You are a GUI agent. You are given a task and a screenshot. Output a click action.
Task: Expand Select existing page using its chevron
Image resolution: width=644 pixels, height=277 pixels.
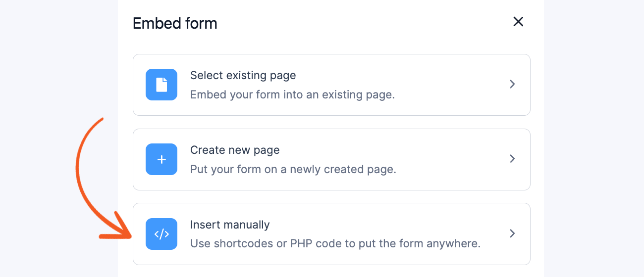pyautogui.click(x=513, y=85)
